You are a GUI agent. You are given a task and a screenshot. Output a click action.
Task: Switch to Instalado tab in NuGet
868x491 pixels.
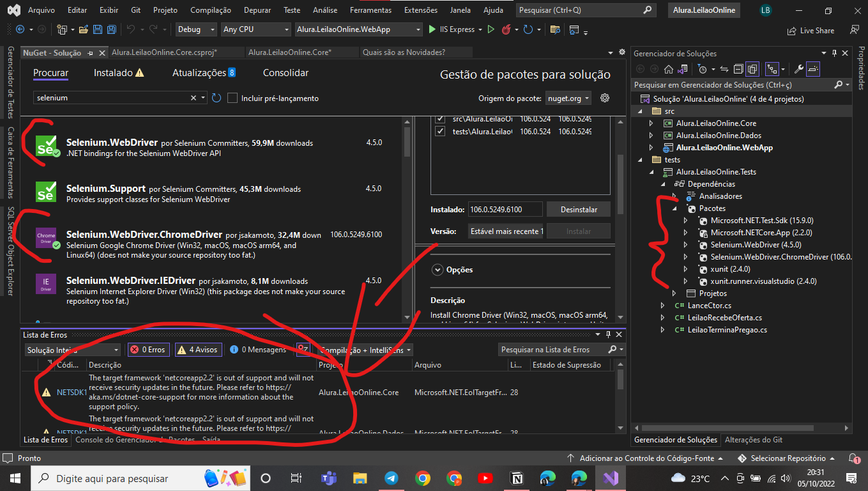[119, 73]
